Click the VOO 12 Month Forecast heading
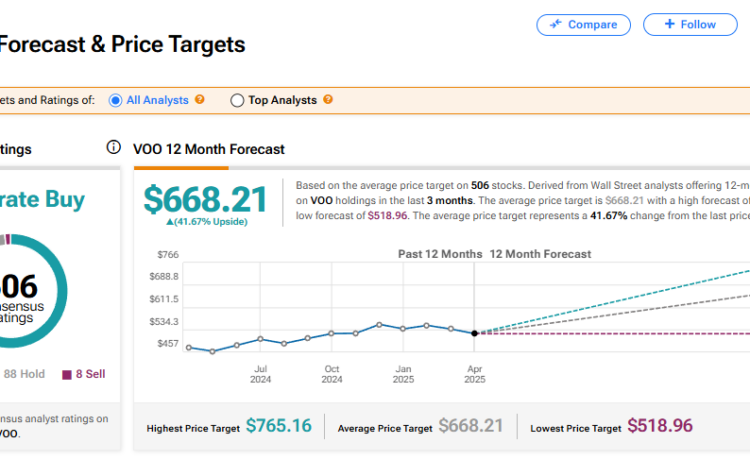The width and height of the screenshot is (750, 460). click(x=209, y=149)
